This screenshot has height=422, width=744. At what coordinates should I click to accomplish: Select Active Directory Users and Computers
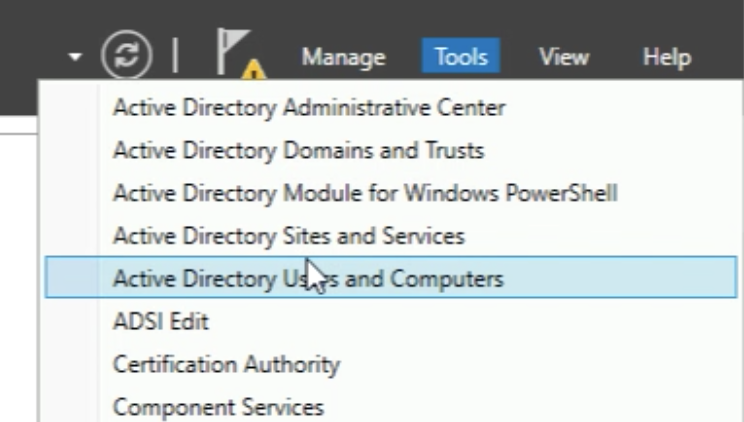point(308,278)
